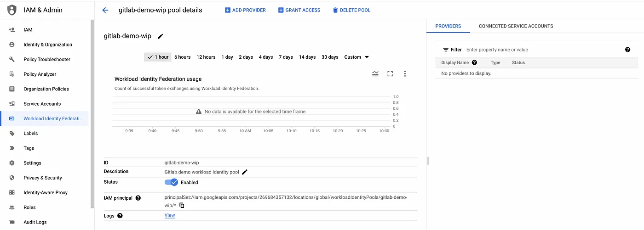Select the 7 days time range
The image size is (644, 230).
pos(286,57)
